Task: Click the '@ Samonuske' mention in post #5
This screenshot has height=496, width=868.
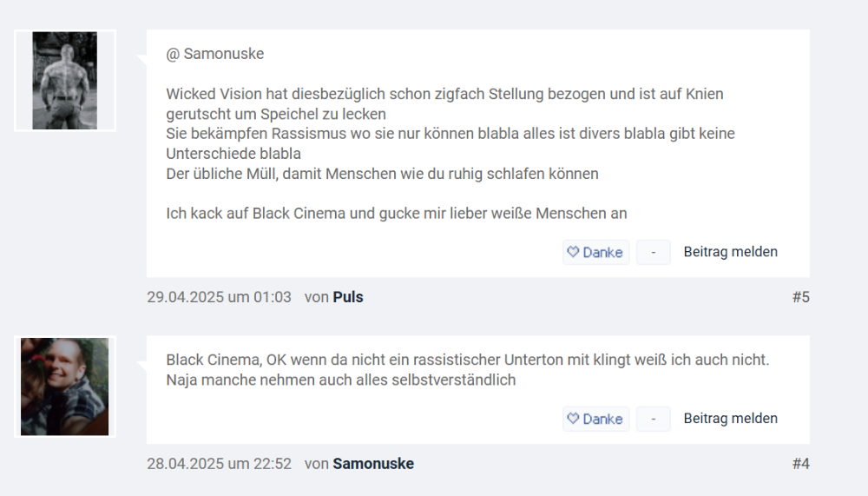Action: tap(215, 54)
